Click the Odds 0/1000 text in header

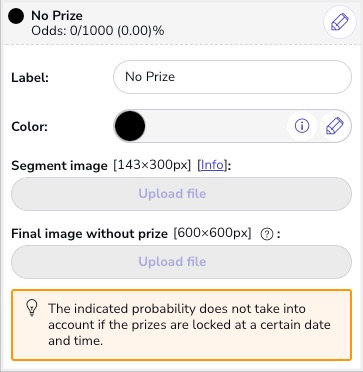(x=97, y=31)
